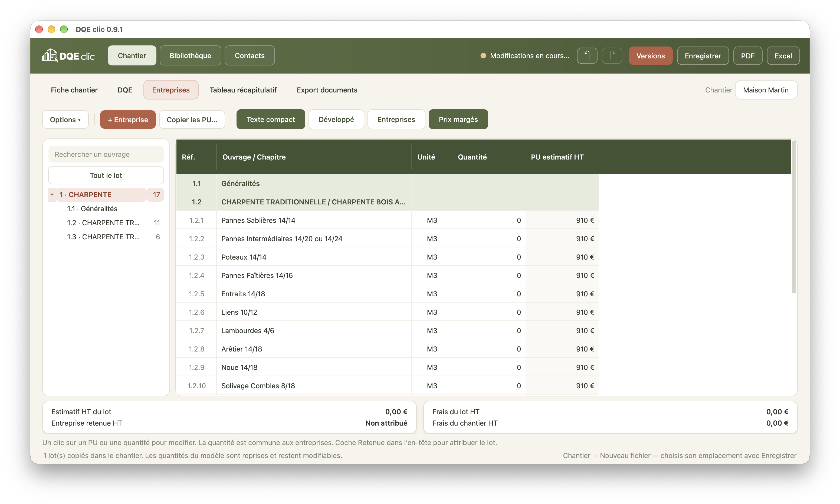Open the Bibliothèque tab

pos(190,55)
